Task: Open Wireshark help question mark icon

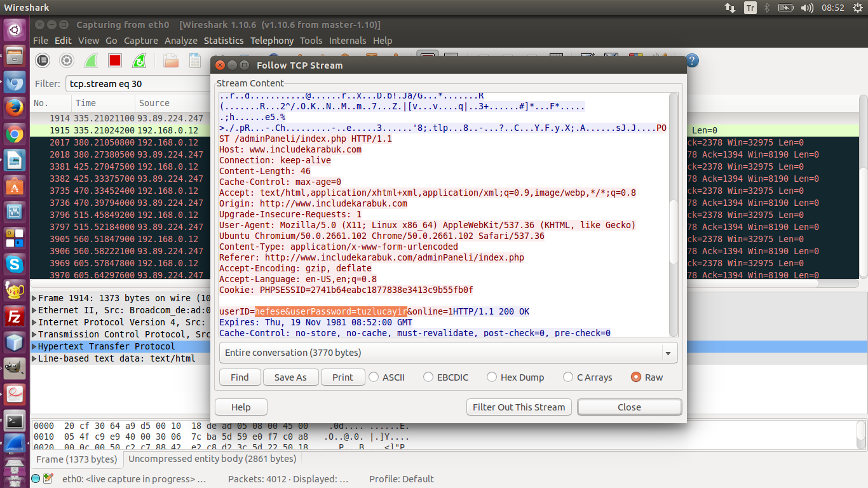Action: pos(692,60)
